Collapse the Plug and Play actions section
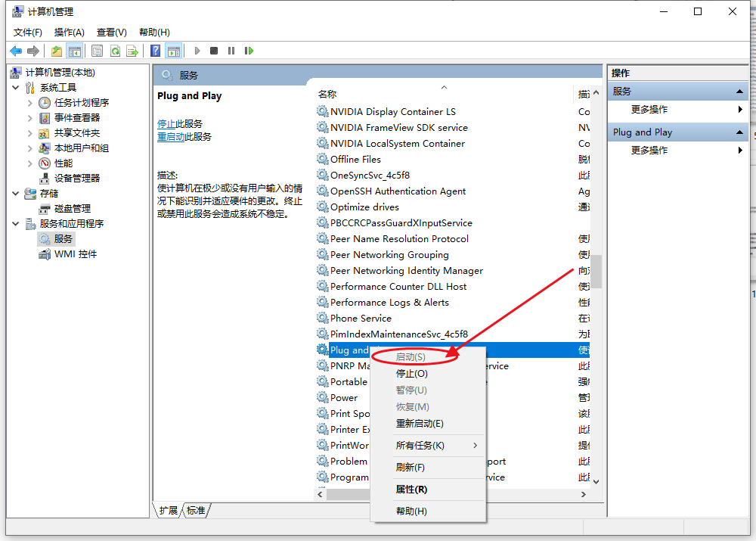The width and height of the screenshot is (756, 541). 739,132
